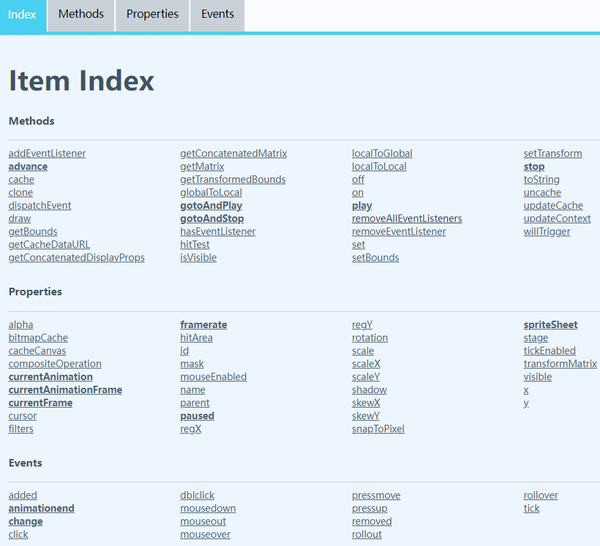Click the spriteSheet property link

(x=550, y=325)
